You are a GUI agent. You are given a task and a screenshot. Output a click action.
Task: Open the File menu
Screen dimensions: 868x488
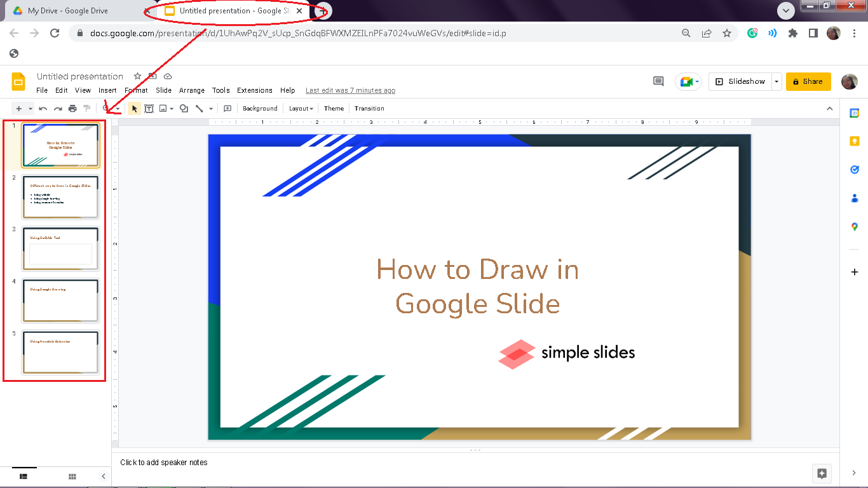tap(42, 90)
